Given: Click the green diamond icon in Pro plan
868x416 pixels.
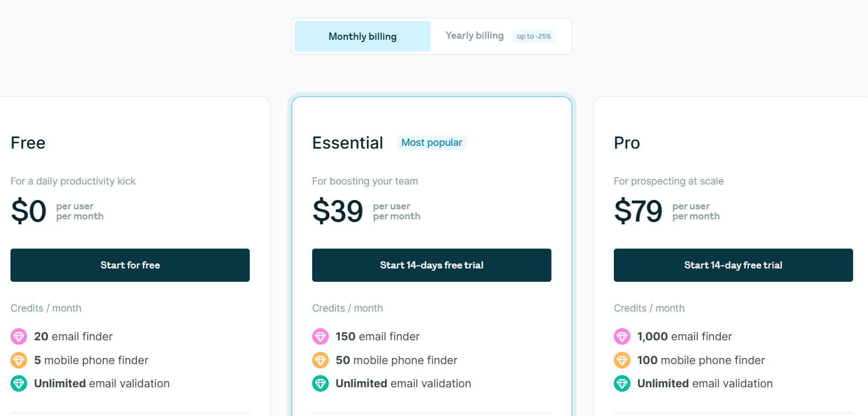Looking at the screenshot, I should click(622, 383).
